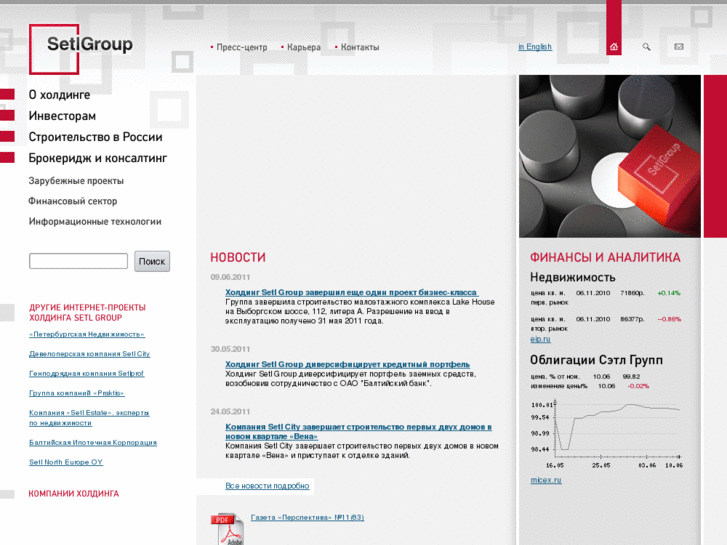The width and height of the screenshot is (727, 545).
Task: Click the Поиск button
Action: (x=152, y=261)
